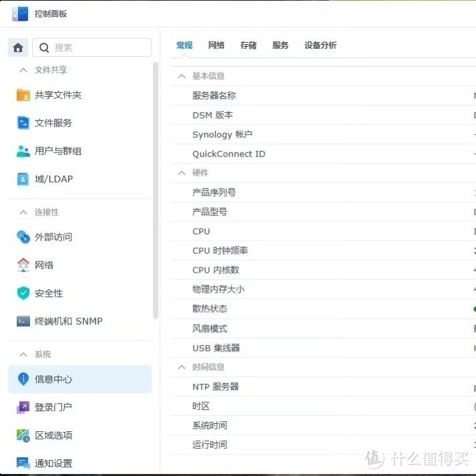Collapse the 时间信息 group
Image resolution: width=476 pixels, height=476 pixels.
(182, 367)
